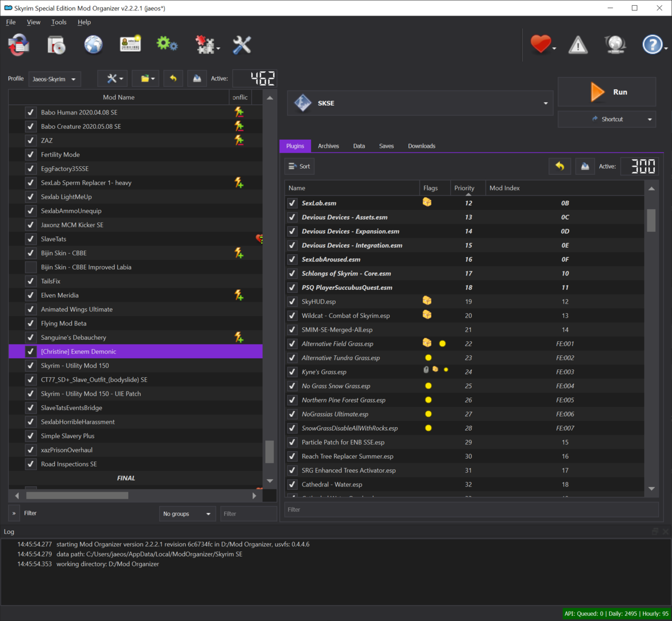This screenshot has height=621, width=672.
Task: Disable the TailsFix mod checkbox
Action: (30, 281)
